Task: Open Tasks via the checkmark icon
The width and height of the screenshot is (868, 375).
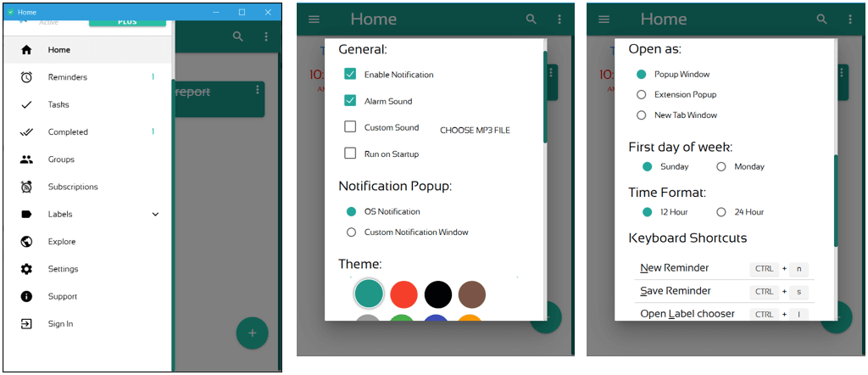Action: 26,104
